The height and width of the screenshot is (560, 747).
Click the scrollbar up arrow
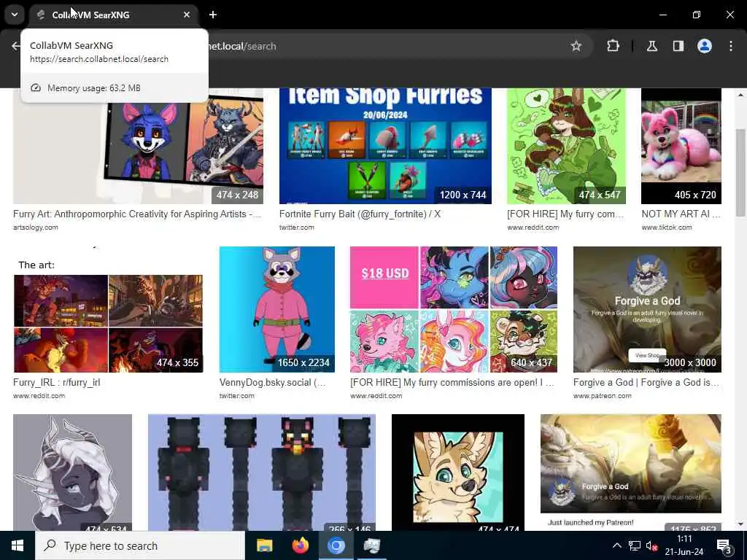(740, 95)
